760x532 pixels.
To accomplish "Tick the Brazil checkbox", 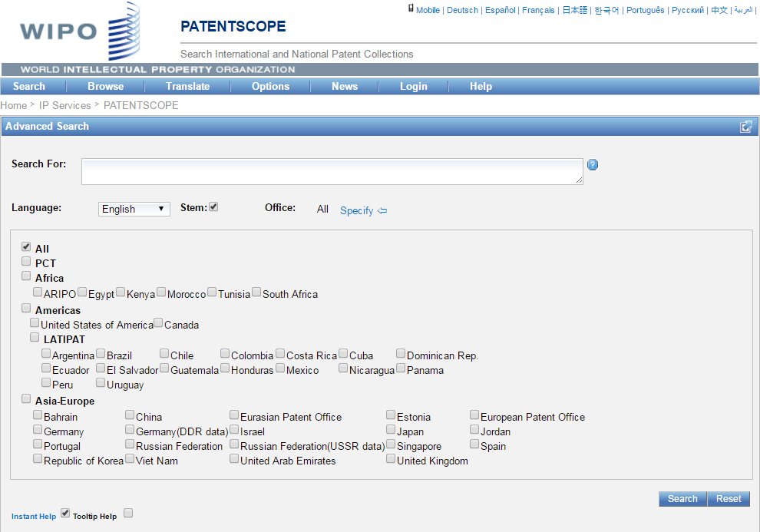I will (x=101, y=353).
